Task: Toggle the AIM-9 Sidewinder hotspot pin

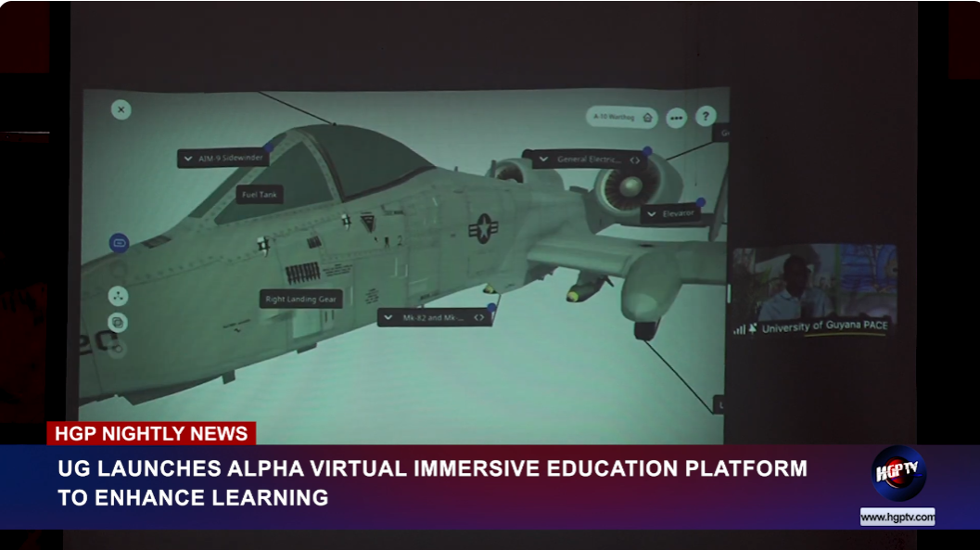Action: coord(268,147)
